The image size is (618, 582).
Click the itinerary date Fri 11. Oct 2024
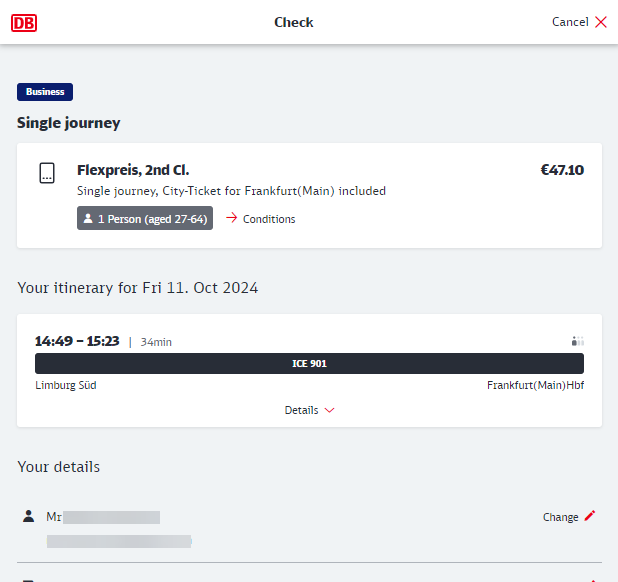pos(200,288)
